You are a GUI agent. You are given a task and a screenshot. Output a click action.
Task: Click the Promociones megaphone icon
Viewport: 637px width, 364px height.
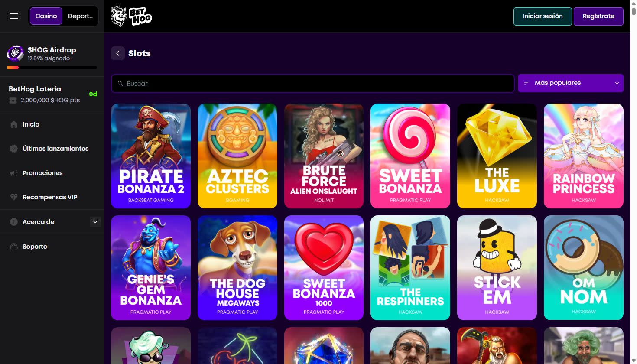coord(14,173)
